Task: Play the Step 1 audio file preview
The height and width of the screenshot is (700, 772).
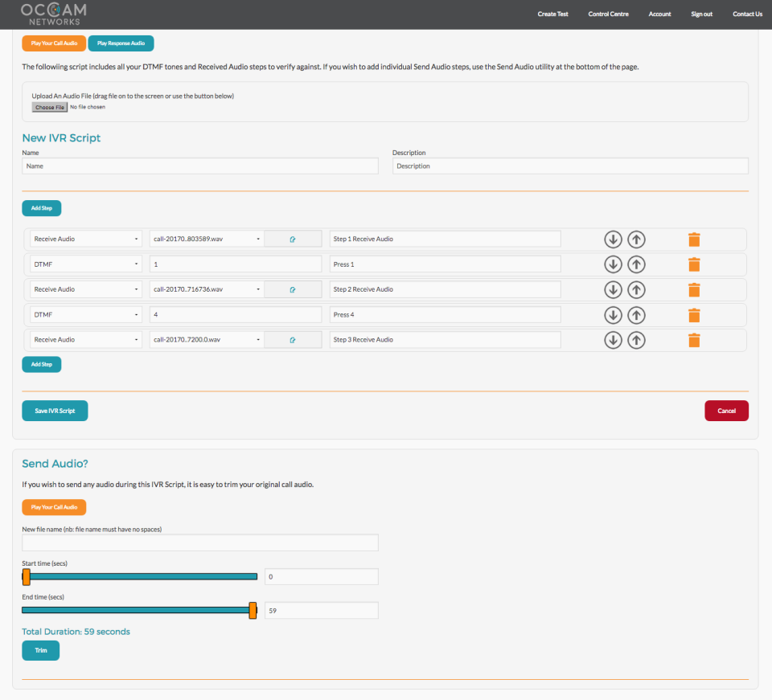Action: 292,239
